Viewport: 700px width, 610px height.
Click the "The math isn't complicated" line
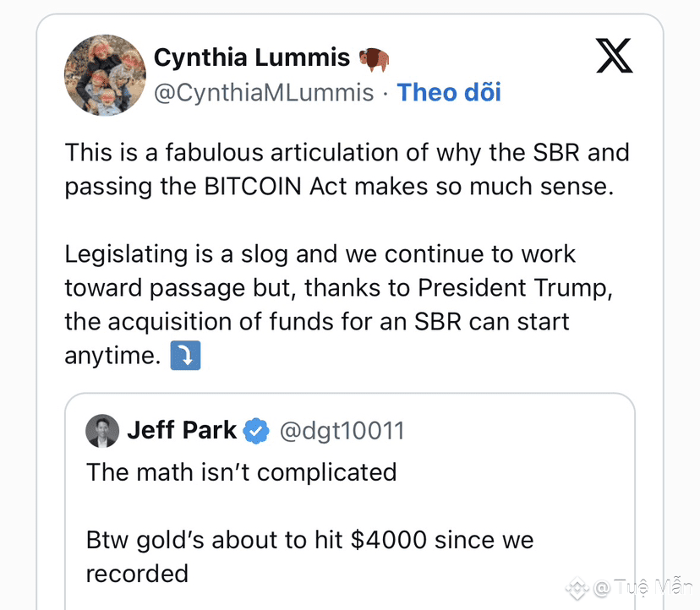pos(242,471)
